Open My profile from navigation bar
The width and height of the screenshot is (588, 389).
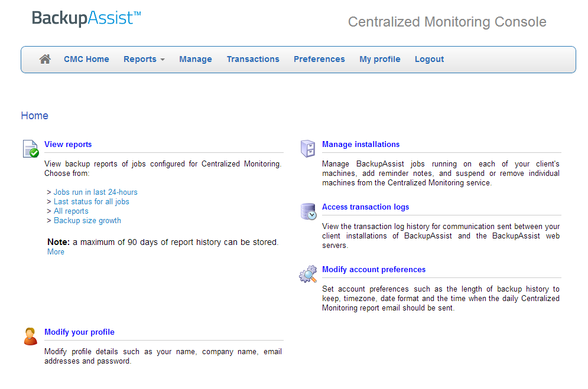pyautogui.click(x=380, y=59)
